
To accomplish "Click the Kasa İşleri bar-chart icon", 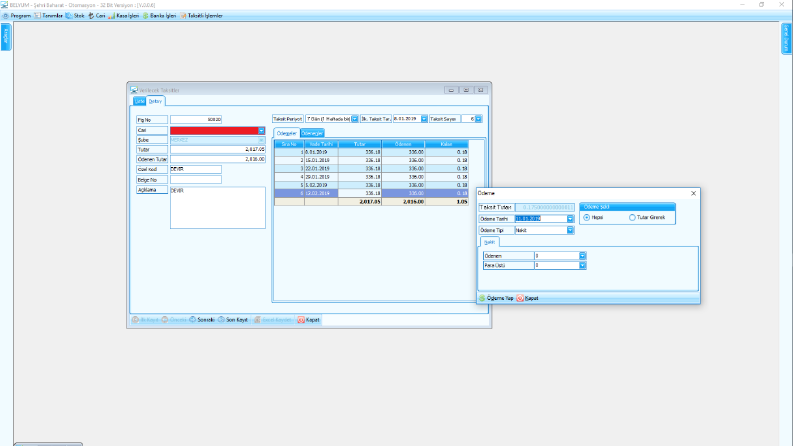I will pos(111,16).
